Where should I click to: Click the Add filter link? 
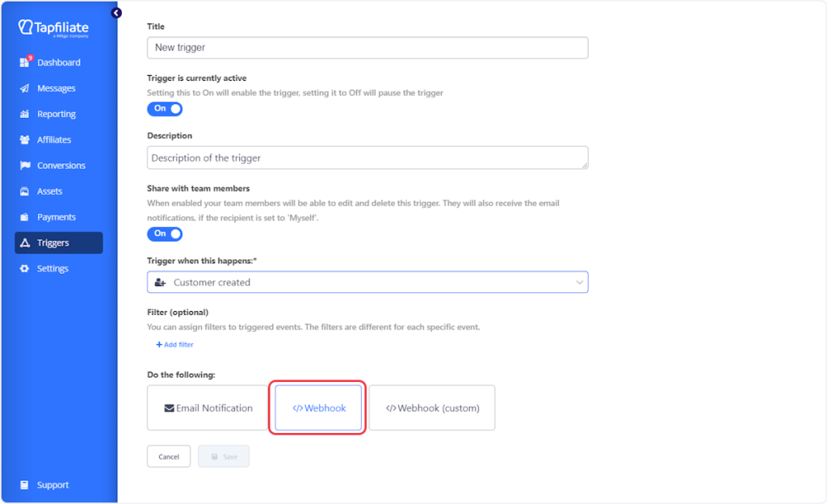click(x=174, y=345)
